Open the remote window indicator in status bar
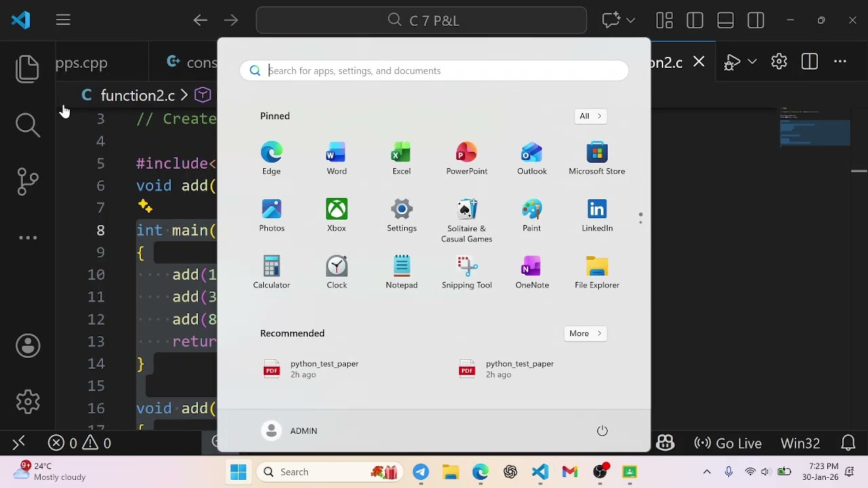 pos(18,443)
